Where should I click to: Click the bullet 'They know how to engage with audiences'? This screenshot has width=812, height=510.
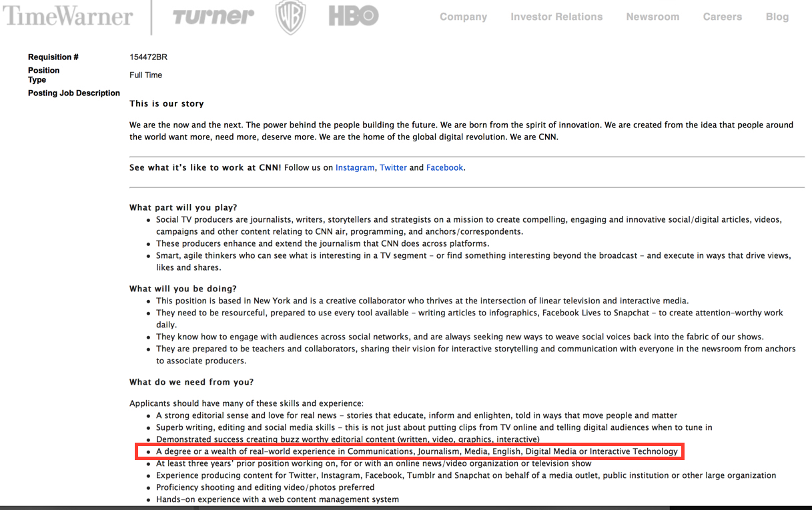coord(460,337)
